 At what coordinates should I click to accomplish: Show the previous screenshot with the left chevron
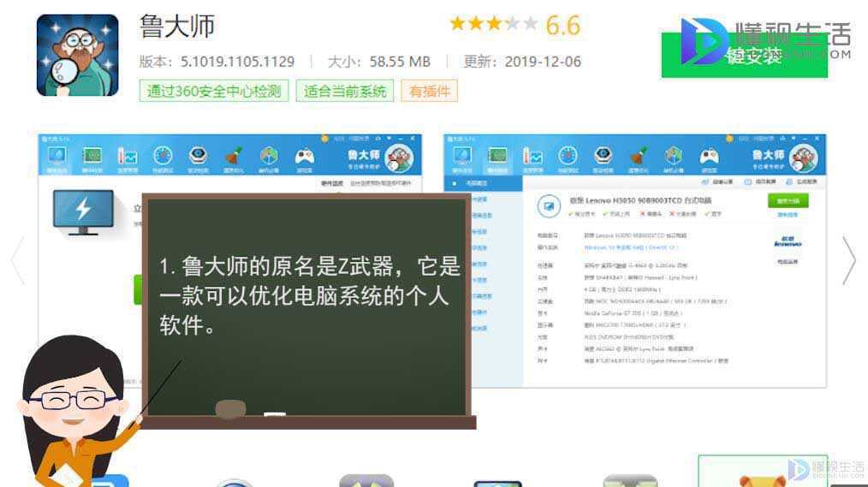[x=18, y=260]
